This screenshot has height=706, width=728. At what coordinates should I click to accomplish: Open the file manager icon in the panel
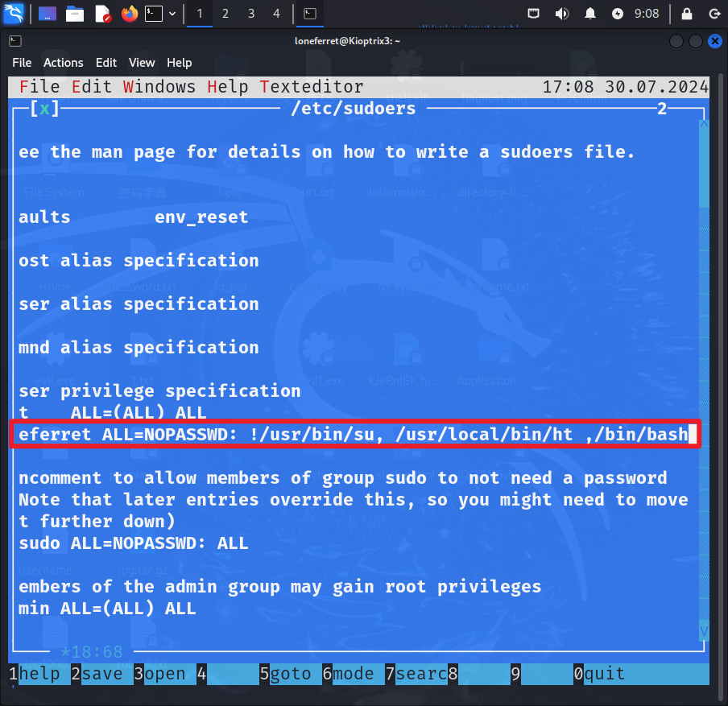pos(75,14)
